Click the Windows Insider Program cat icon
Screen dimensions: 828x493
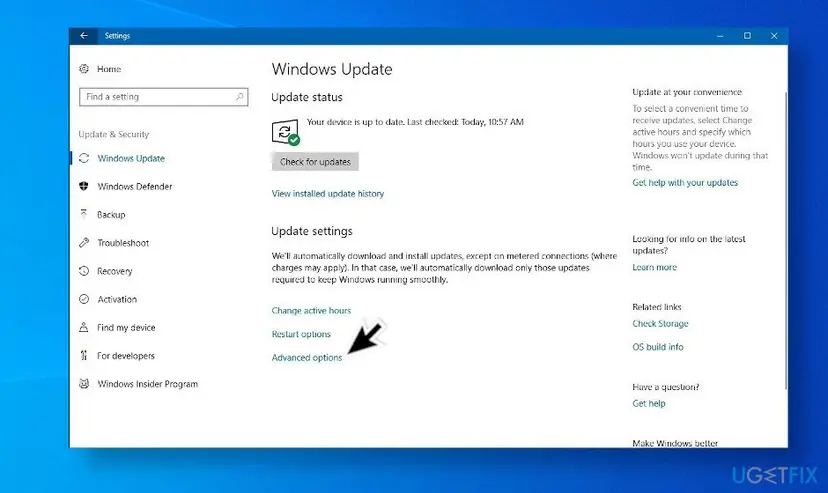pos(84,384)
